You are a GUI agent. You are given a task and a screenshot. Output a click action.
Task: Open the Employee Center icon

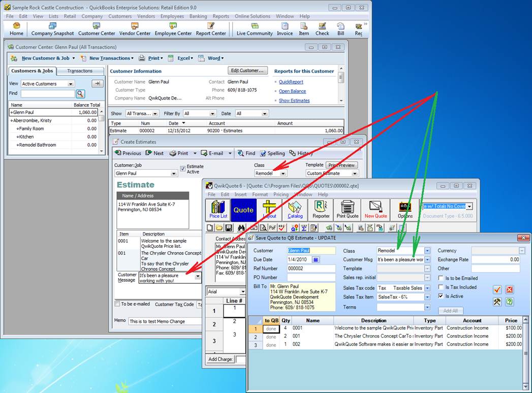tap(173, 29)
